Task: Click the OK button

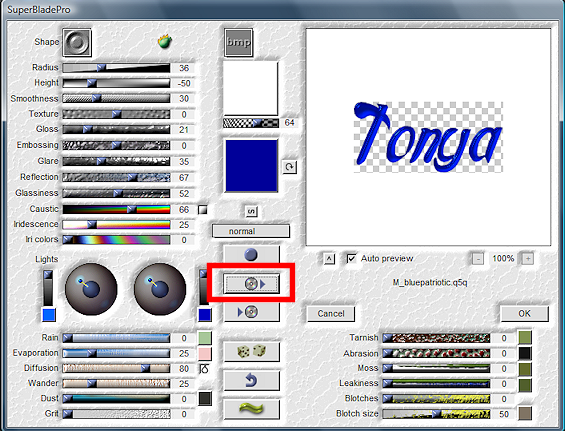Action: [524, 314]
